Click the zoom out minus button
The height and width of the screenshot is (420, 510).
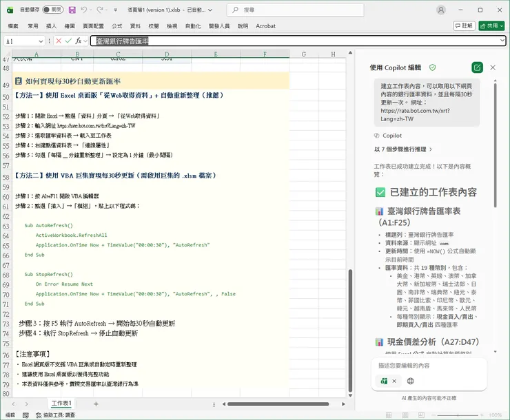[x=433, y=415]
